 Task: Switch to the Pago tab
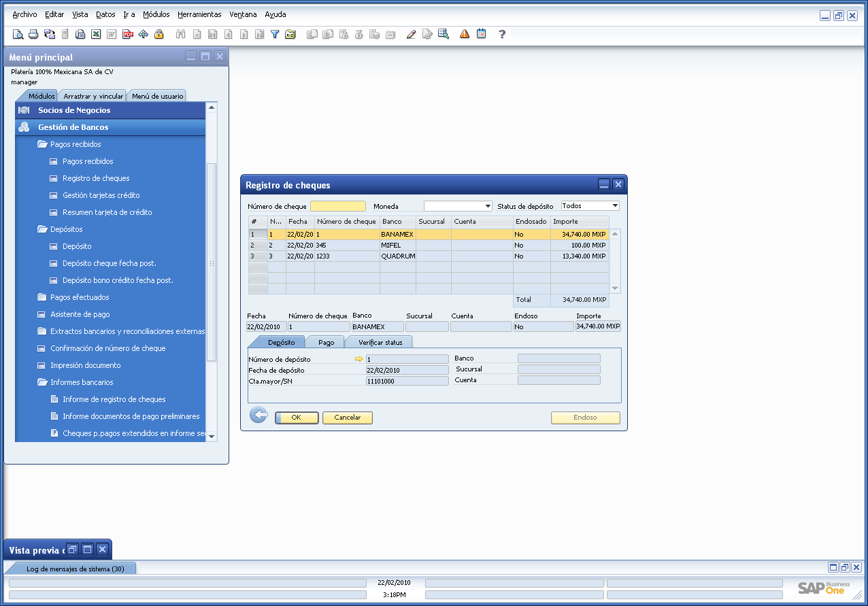point(324,342)
